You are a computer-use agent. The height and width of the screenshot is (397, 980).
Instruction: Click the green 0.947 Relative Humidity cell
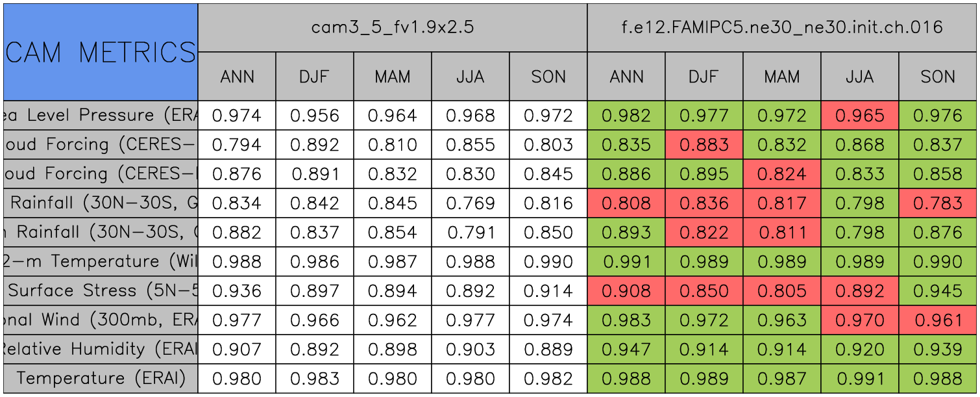tap(626, 349)
